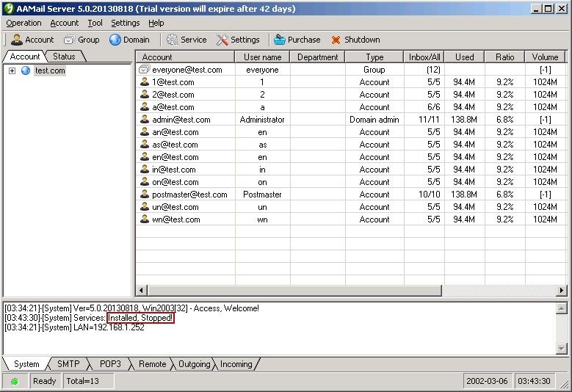
Task: Click the Purchase basket toolbar icon
Action: pos(280,40)
